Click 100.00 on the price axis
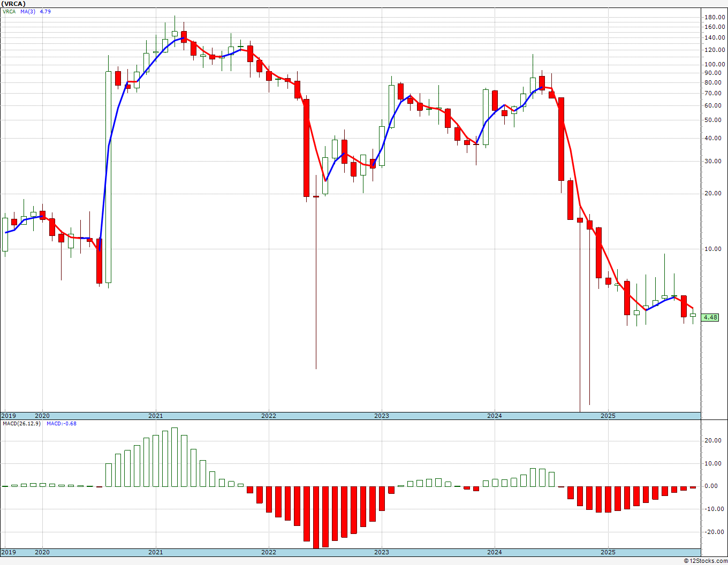Screen dimensions: 728x565 (715, 64)
